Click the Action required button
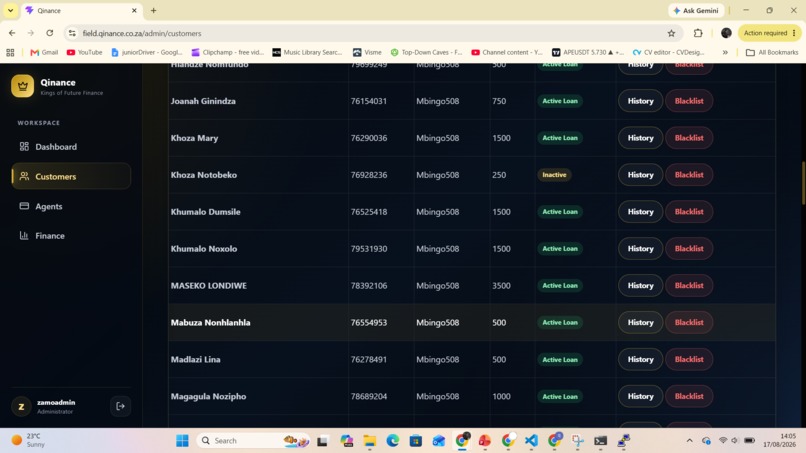Screen dimensions: 806x453 770,33
